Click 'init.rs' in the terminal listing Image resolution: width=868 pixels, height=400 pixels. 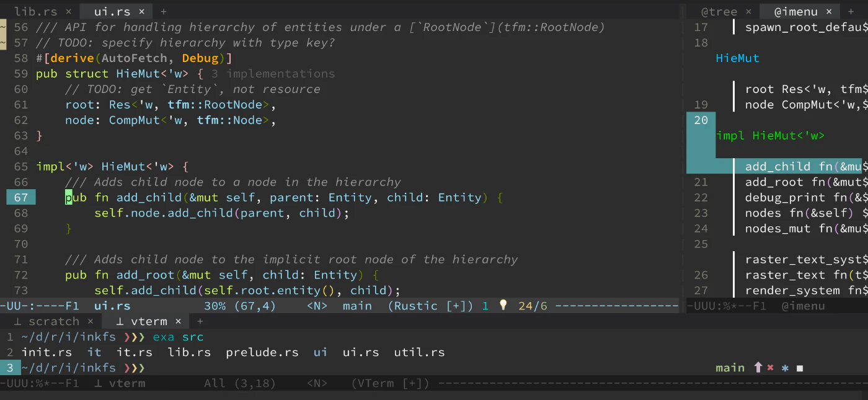coord(46,352)
